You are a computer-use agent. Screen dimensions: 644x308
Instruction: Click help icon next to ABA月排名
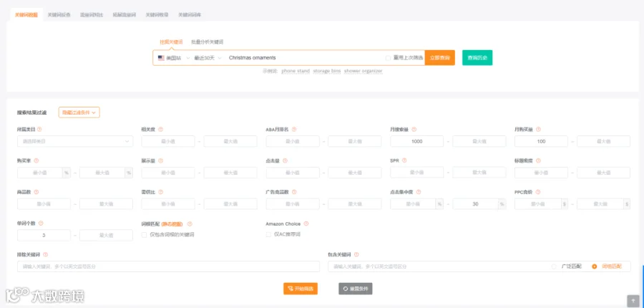point(294,130)
